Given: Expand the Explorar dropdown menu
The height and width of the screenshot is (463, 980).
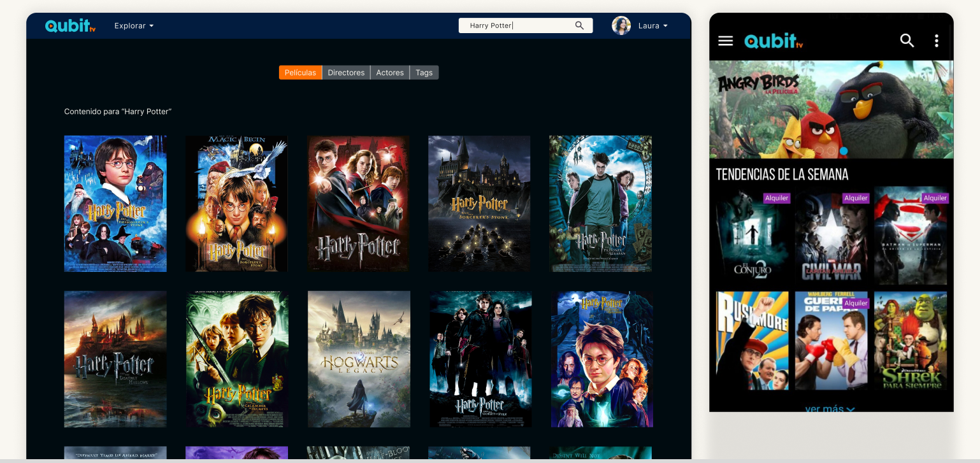Looking at the screenshot, I should 134,26.
